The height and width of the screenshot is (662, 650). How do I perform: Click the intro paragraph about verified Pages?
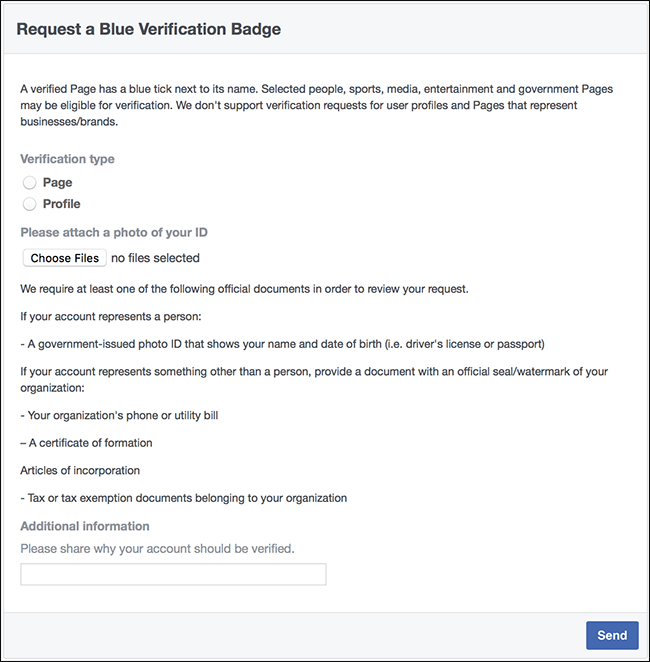click(x=316, y=104)
